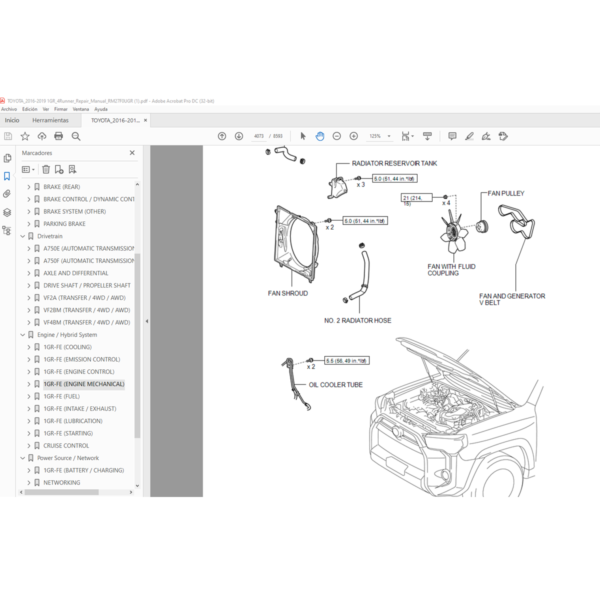
Task: Activate the selection arrow tool
Action: point(303,136)
